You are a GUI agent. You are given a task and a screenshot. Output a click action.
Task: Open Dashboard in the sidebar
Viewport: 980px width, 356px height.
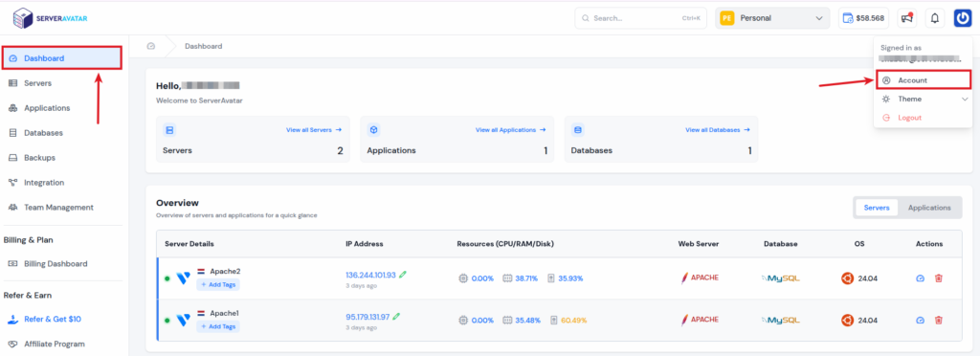pyautogui.click(x=61, y=58)
